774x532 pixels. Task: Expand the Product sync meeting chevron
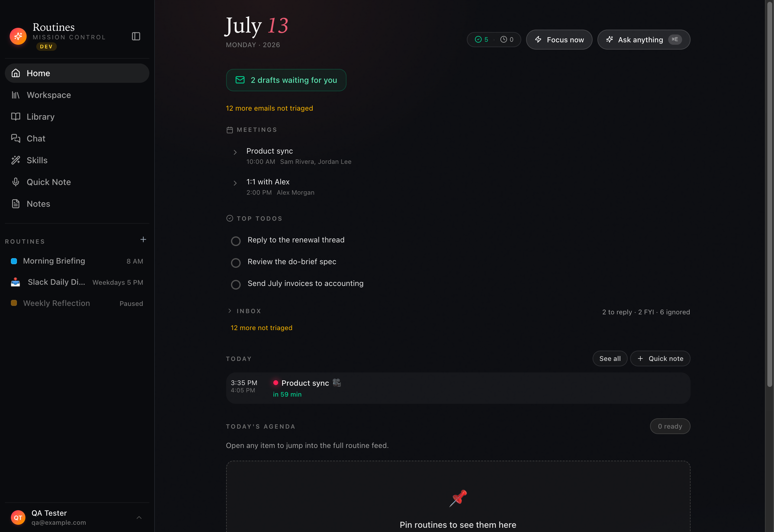[x=235, y=152]
